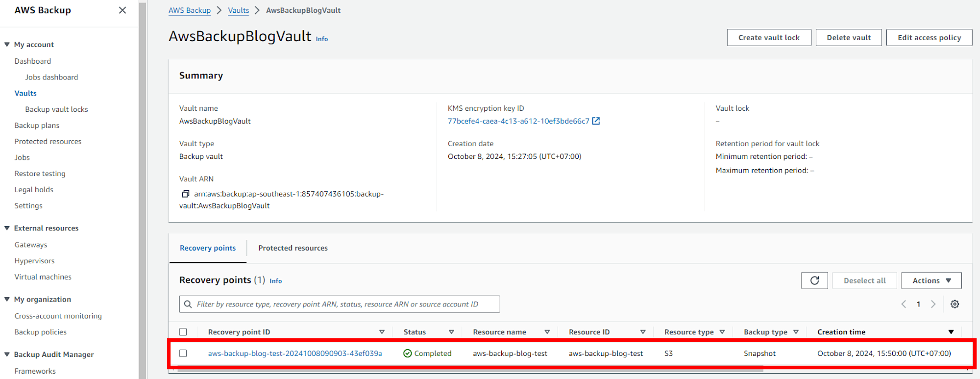Open Jobs dashboard in the sidebar

pos(51,77)
